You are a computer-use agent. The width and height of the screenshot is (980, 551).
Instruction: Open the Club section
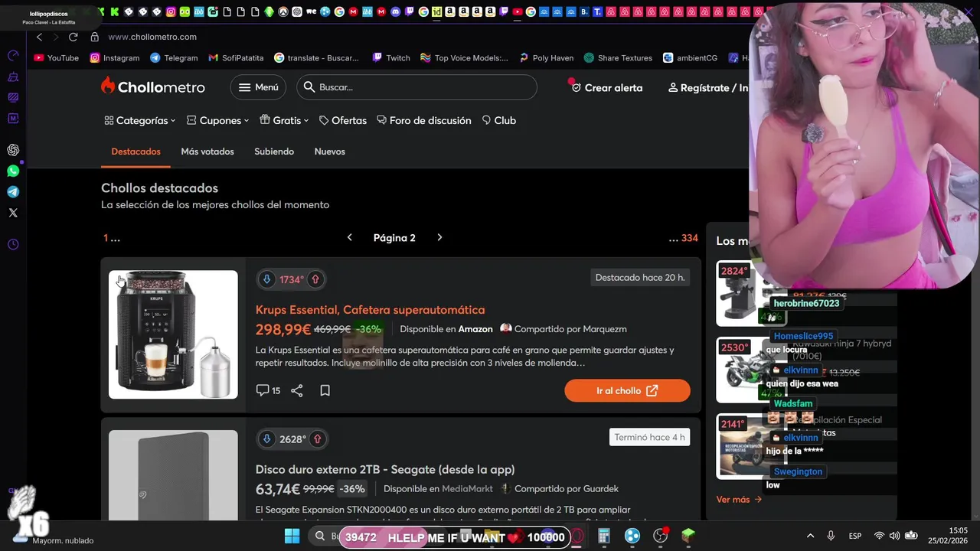[498, 120]
